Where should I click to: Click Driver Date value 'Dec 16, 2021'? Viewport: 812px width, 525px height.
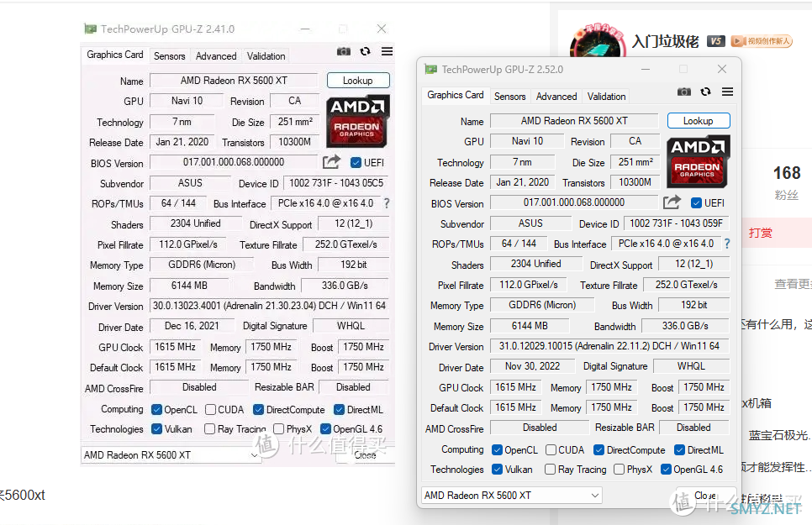[192, 326]
